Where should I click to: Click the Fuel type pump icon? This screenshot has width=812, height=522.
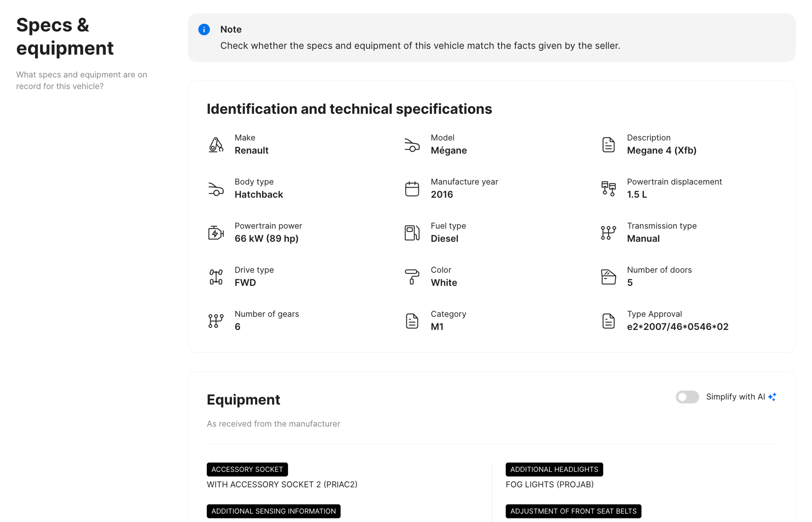click(x=412, y=233)
